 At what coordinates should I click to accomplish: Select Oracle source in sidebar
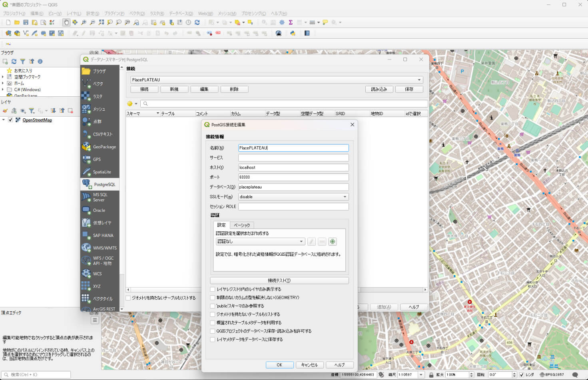[100, 210]
